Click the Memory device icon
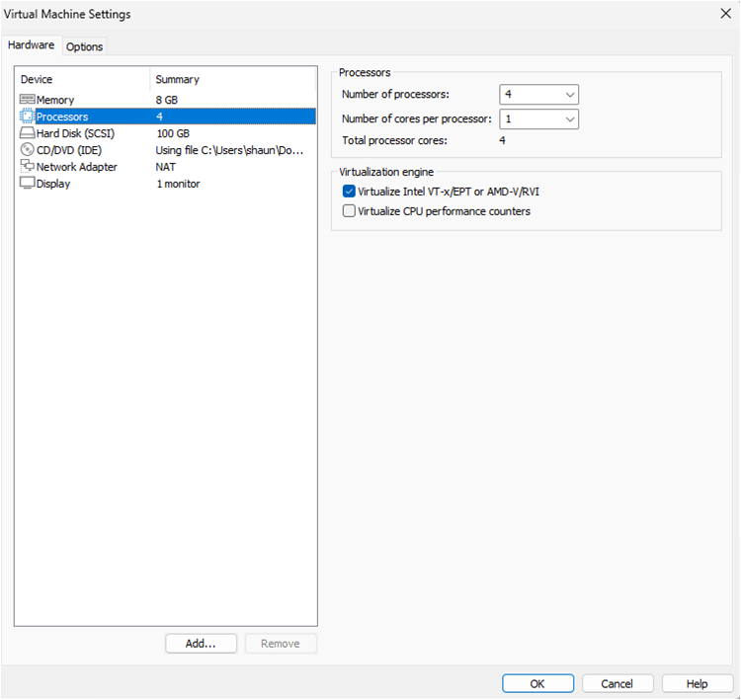741x700 pixels. 27,100
